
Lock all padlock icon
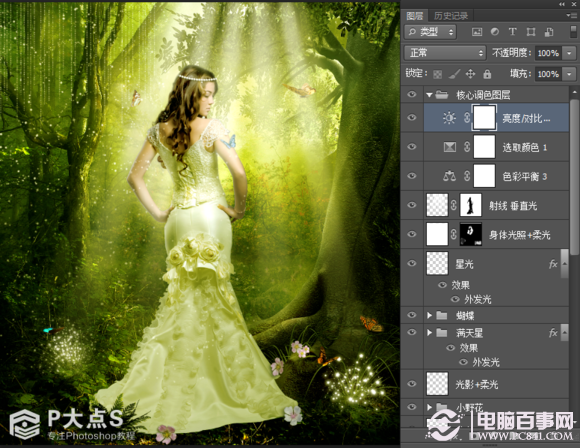tap(487, 74)
